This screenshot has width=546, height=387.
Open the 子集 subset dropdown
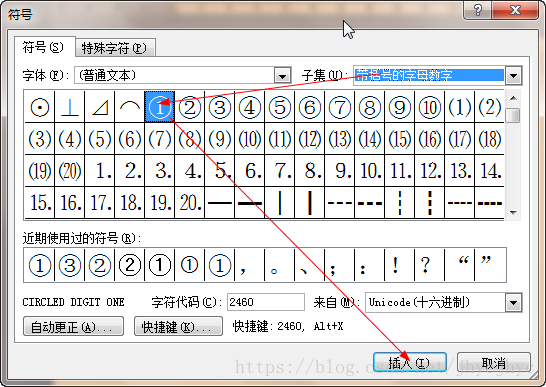tap(513, 75)
